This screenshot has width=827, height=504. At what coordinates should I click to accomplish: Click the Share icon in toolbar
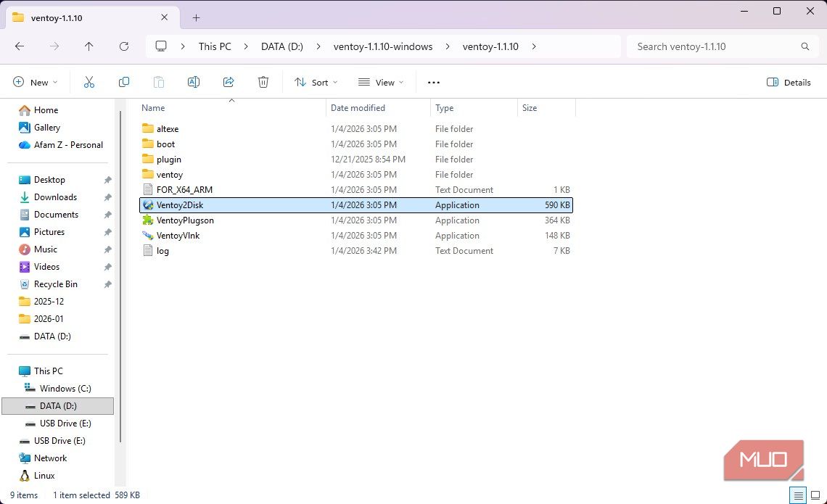click(x=229, y=82)
